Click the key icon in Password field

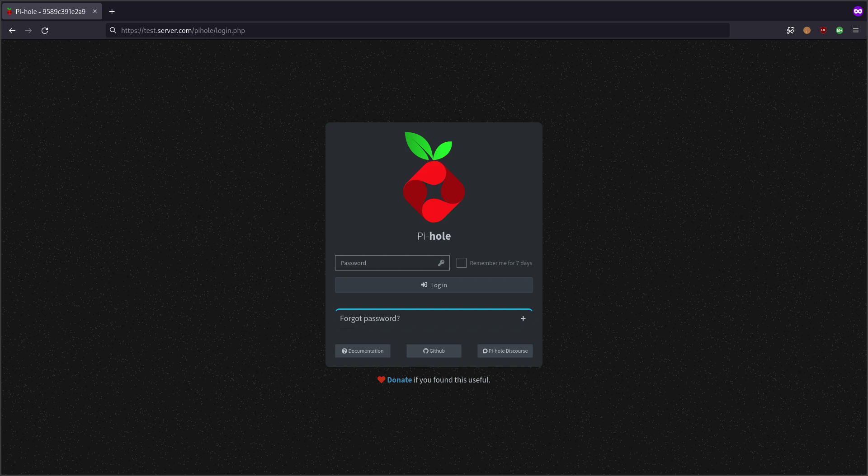(441, 263)
